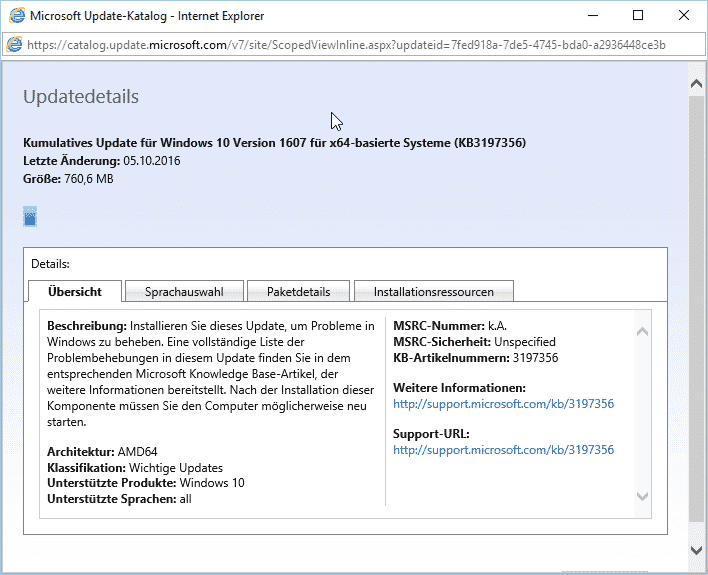
Task: Open the Support-URL kb/3197356 link
Action: (503, 449)
